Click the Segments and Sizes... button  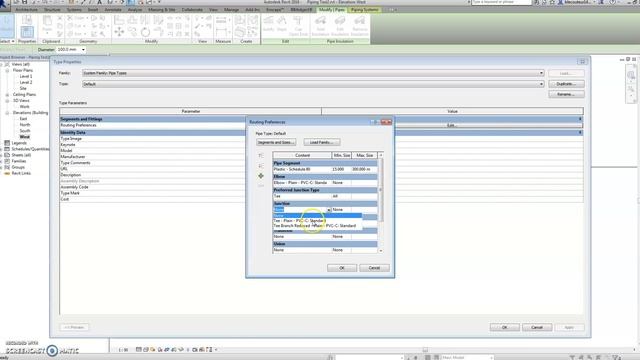(276, 142)
